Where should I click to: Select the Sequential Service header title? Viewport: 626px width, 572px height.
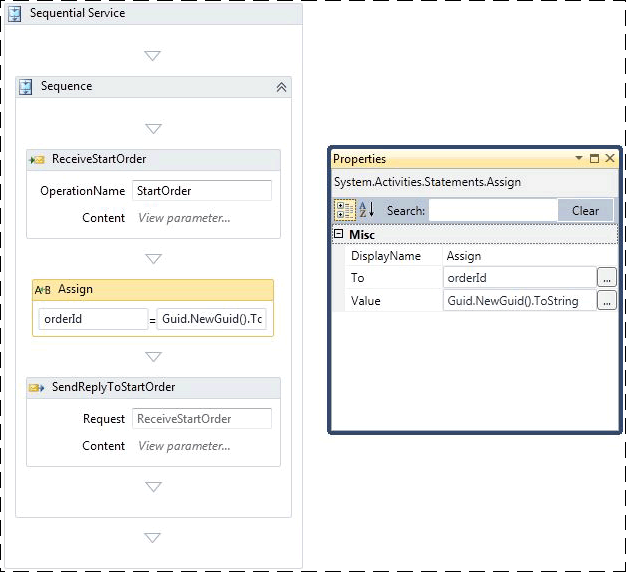[x=77, y=13]
